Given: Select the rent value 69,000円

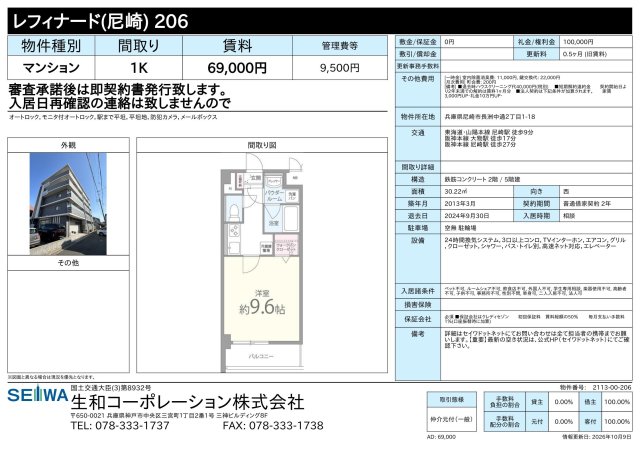Looking at the screenshot, I should [237, 68].
